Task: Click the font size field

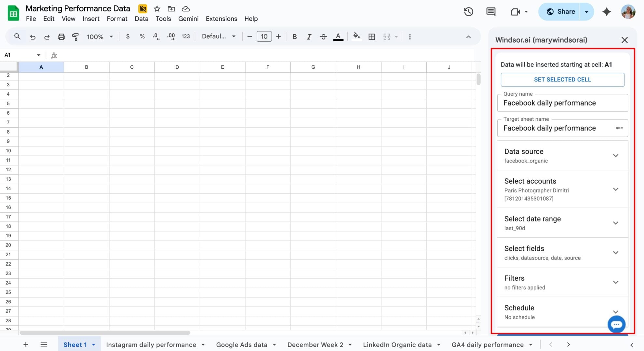Action: pos(264,36)
